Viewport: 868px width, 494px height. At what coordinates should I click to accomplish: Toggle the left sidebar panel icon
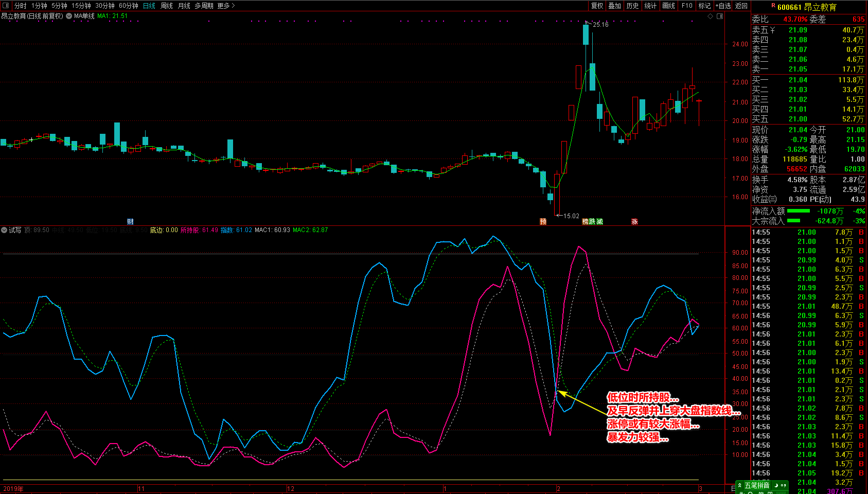tap(6, 6)
